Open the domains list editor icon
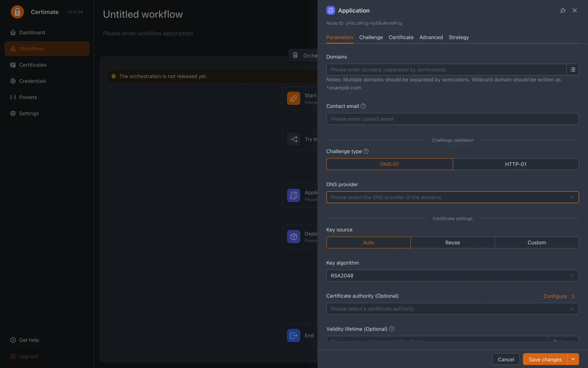 (573, 70)
